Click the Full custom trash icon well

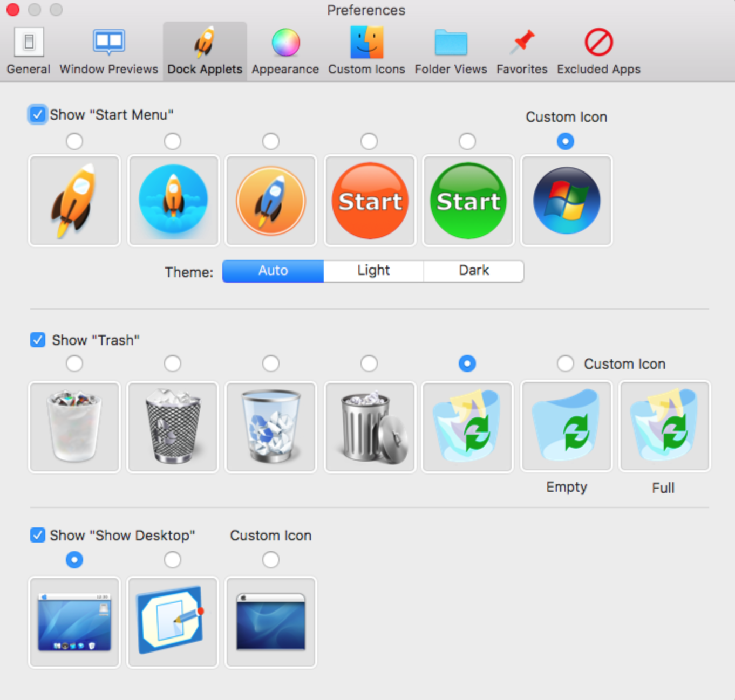click(x=665, y=426)
